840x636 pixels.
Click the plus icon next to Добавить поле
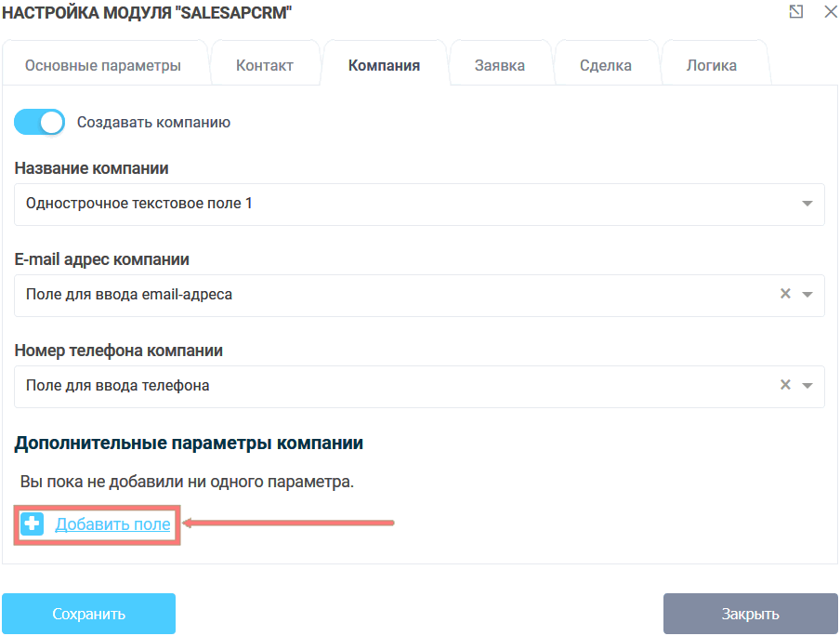33,523
